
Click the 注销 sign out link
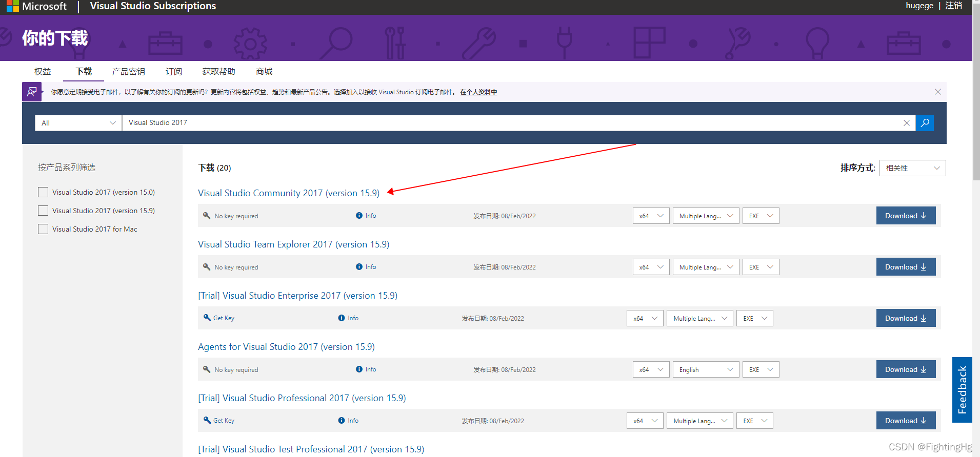coord(954,6)
